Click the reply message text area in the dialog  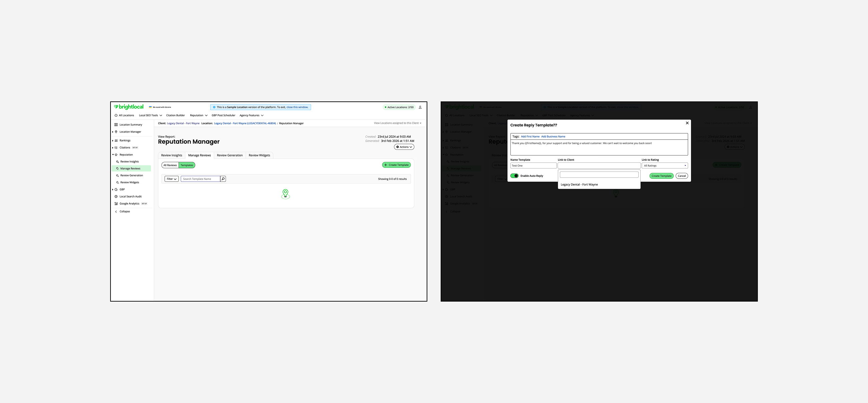pyautogui.click(x=599, y=147)
